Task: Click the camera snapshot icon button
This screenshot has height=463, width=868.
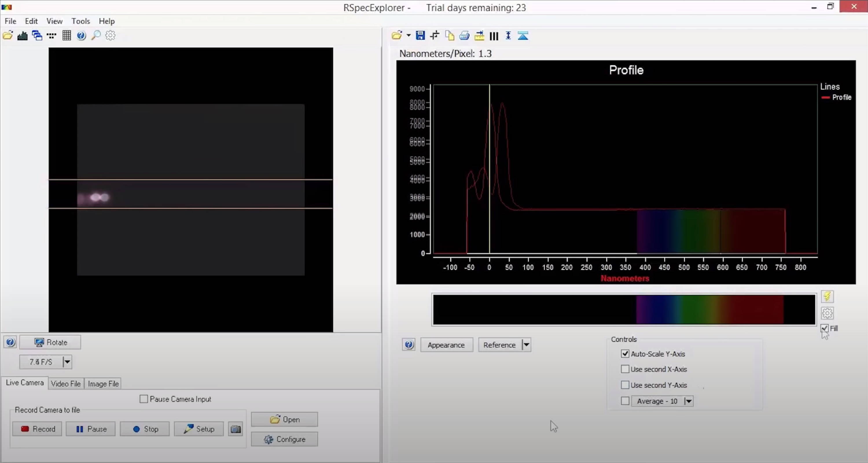Action: (236, 429)
